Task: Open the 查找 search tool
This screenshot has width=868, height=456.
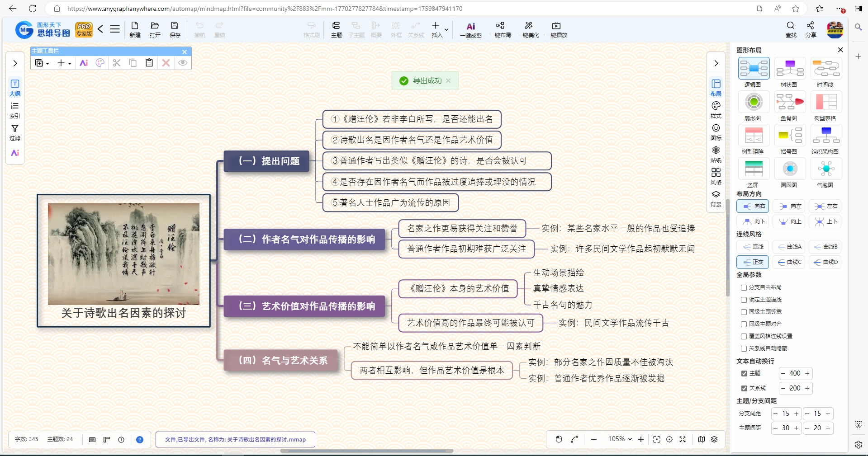Action: tap(791, 29)
